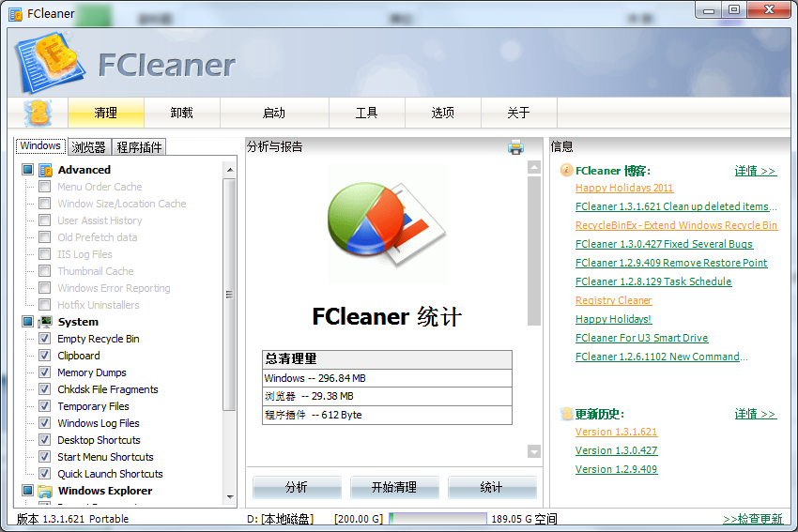Click the D: disk space usage bar

coord(437,518)
